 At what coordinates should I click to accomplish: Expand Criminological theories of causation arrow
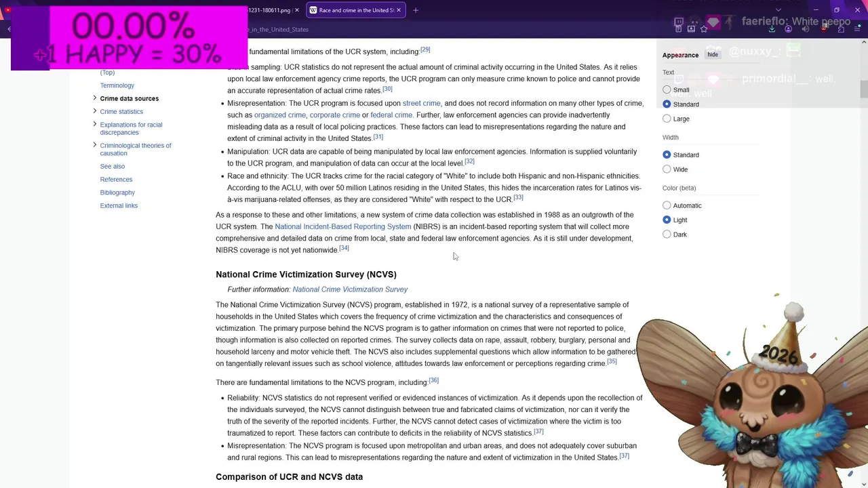coord(94,145)
